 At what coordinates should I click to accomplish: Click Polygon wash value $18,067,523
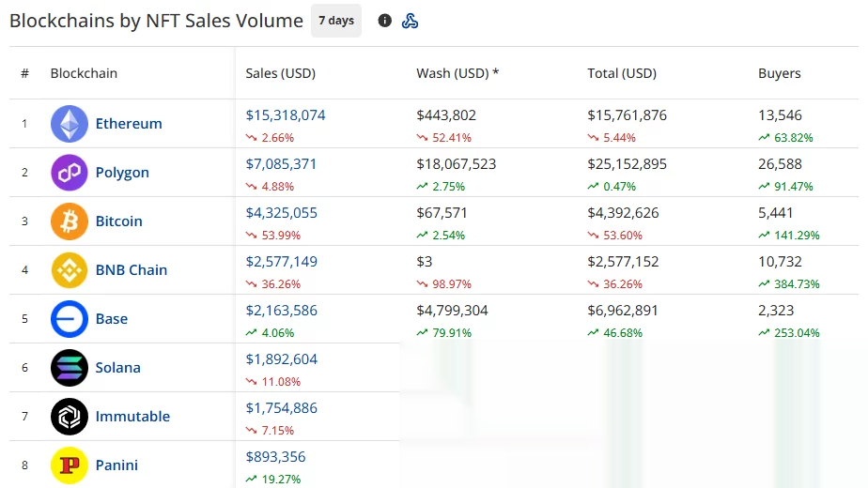pos(457,164)
